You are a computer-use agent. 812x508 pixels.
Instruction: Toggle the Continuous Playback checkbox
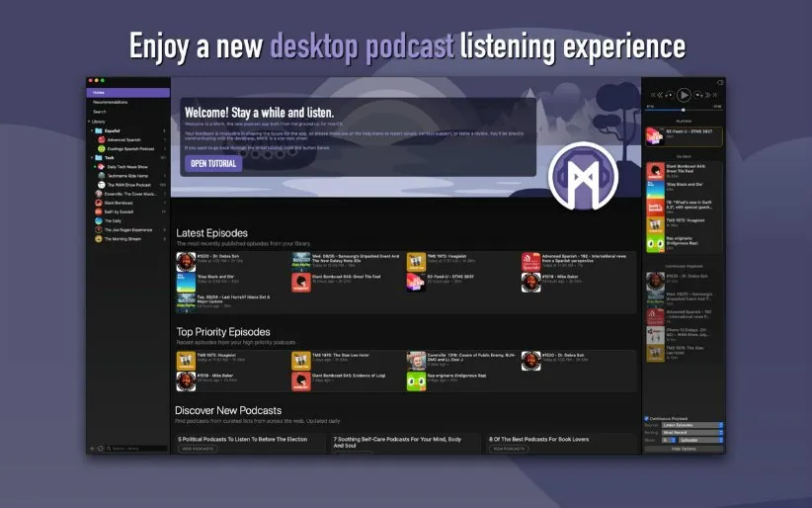(x=647, y=418)
